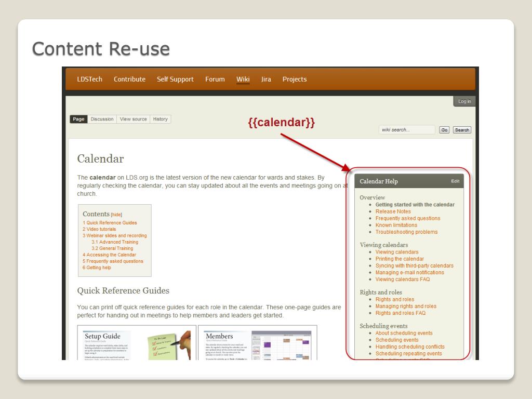Open the Known limitations link

pyautogui.click(x=396, y=225)
